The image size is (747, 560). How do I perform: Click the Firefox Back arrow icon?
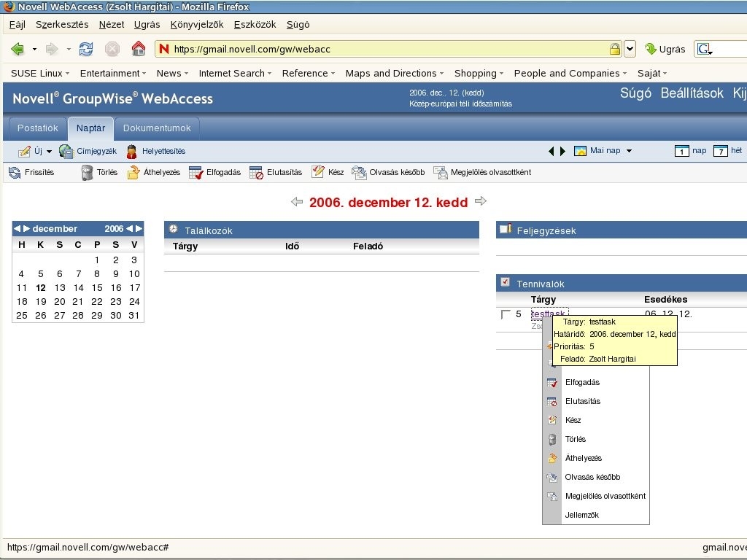point(18,49)
